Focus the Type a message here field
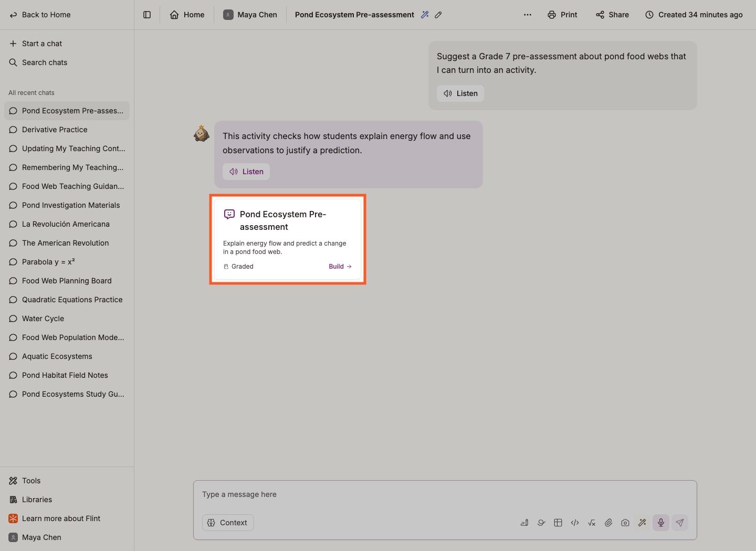 pyautogui.click(x=445, y=494)
